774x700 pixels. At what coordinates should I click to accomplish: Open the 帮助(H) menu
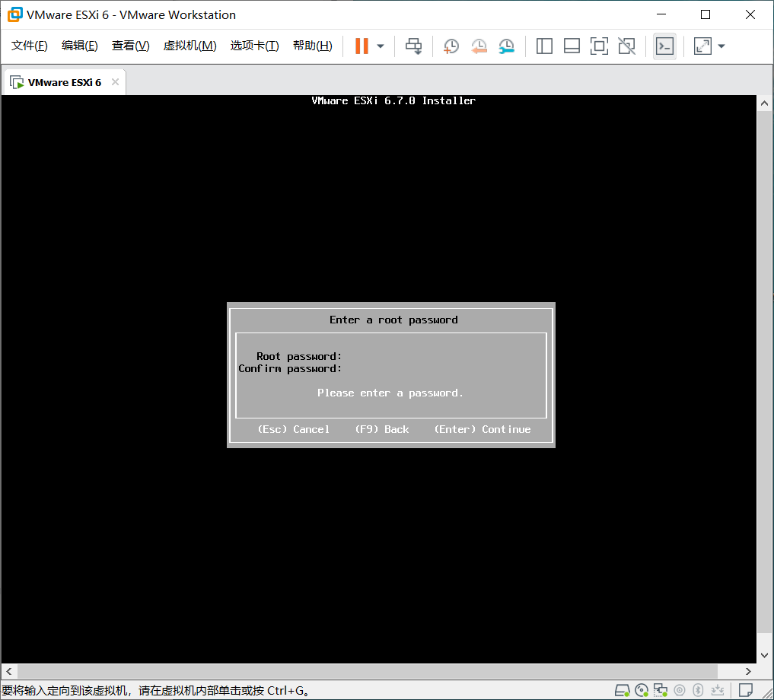(313, 46)
